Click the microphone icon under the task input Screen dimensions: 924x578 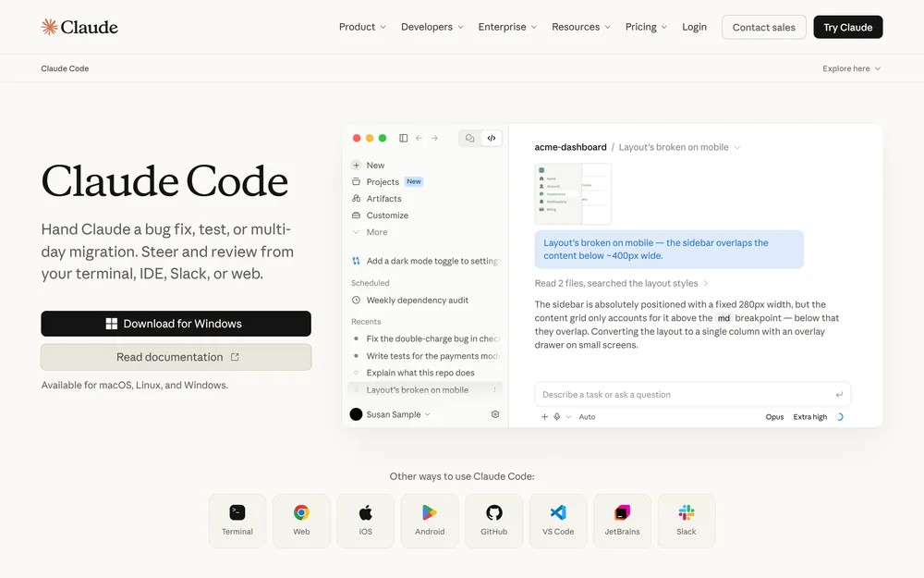557,416
